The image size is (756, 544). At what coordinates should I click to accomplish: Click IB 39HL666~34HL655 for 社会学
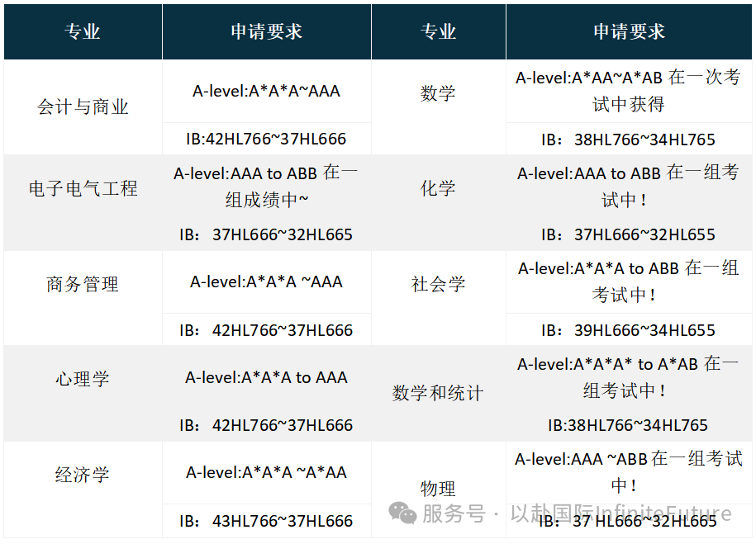629,330
